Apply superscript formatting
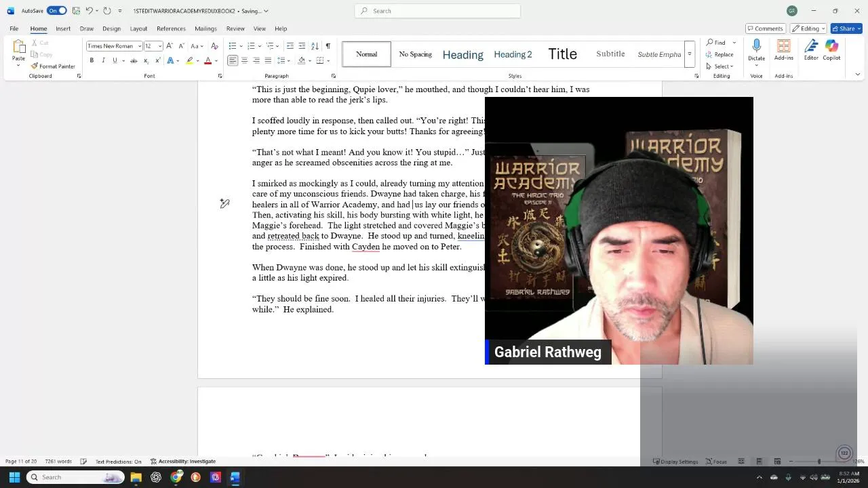The height and width of the screenshot is (488, 868). (157, 60)
